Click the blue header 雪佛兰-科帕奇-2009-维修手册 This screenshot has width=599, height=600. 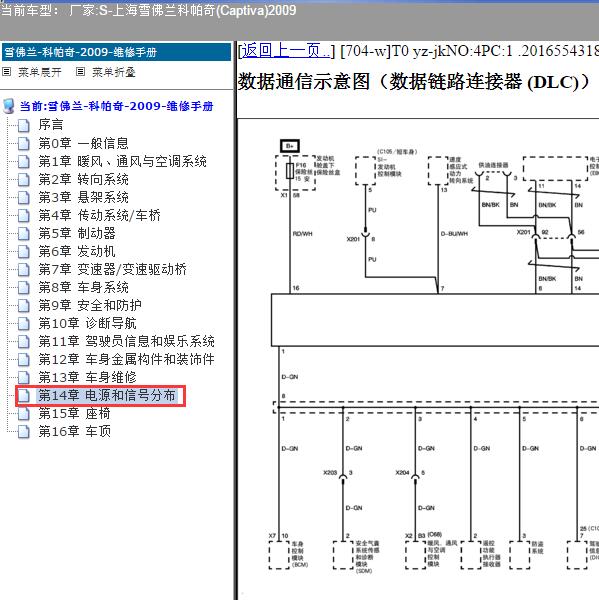tap(116, 52)
